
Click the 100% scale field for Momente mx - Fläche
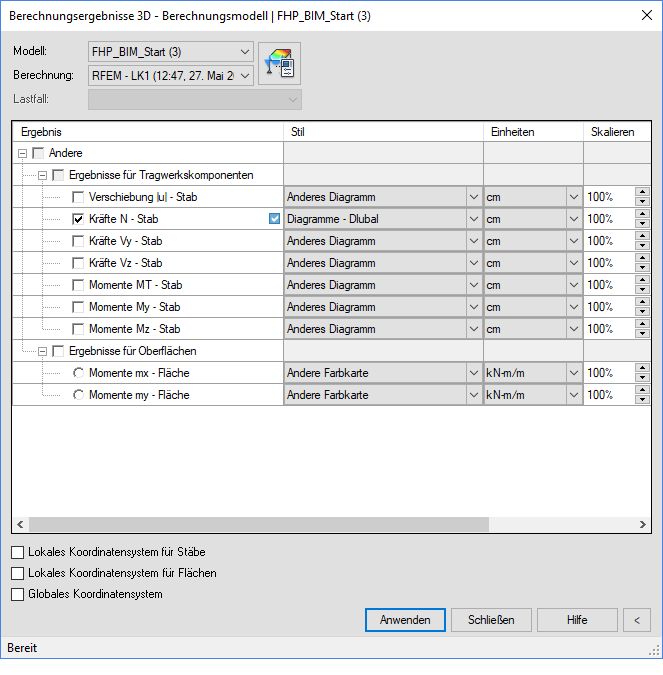(x=609, y=373)
